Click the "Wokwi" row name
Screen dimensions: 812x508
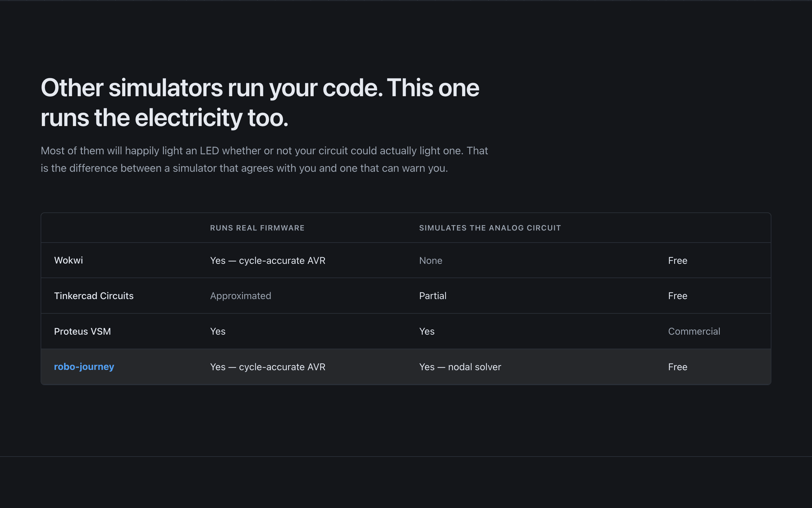(x=69, y=260)
